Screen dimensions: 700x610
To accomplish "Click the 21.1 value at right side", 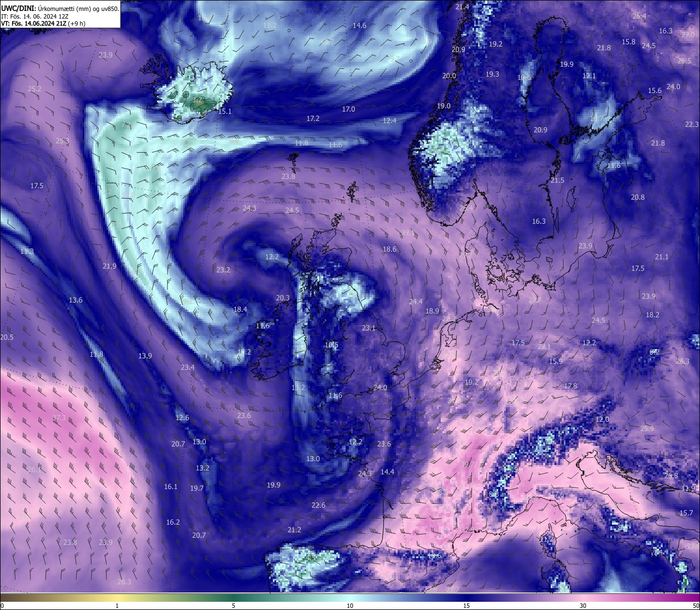I will click(662, 257).
